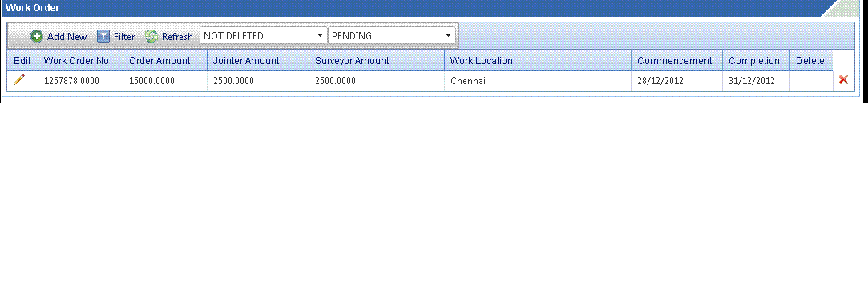
Task: Select the Surveyor Amount cell 2500.0000
Action: pyautogui.click(x=377, y=80)
